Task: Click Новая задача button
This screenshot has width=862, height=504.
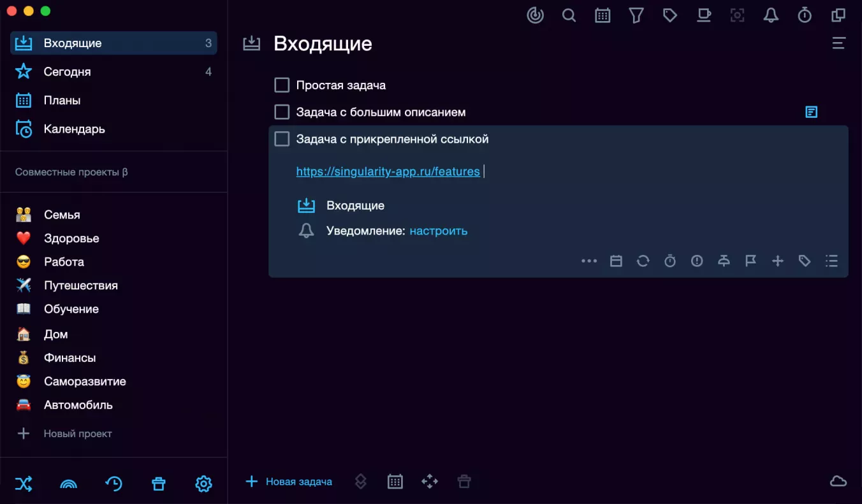Action: coord(289,482)
